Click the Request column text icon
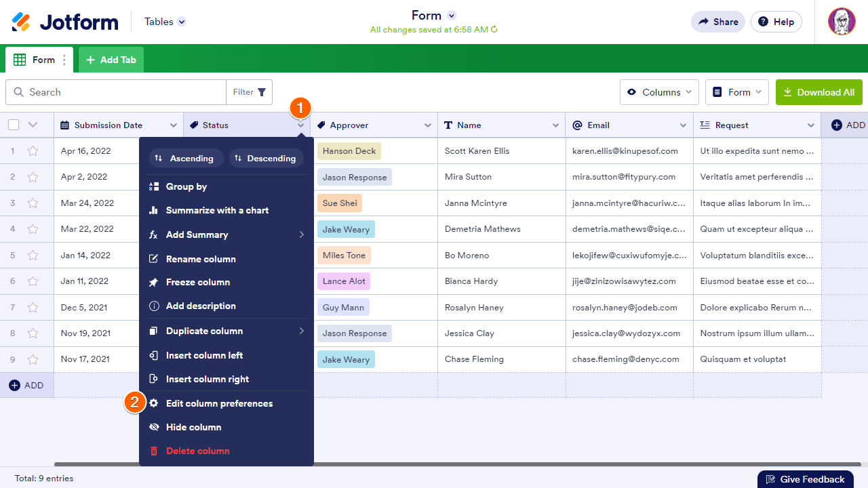 [x=705, y=125]
